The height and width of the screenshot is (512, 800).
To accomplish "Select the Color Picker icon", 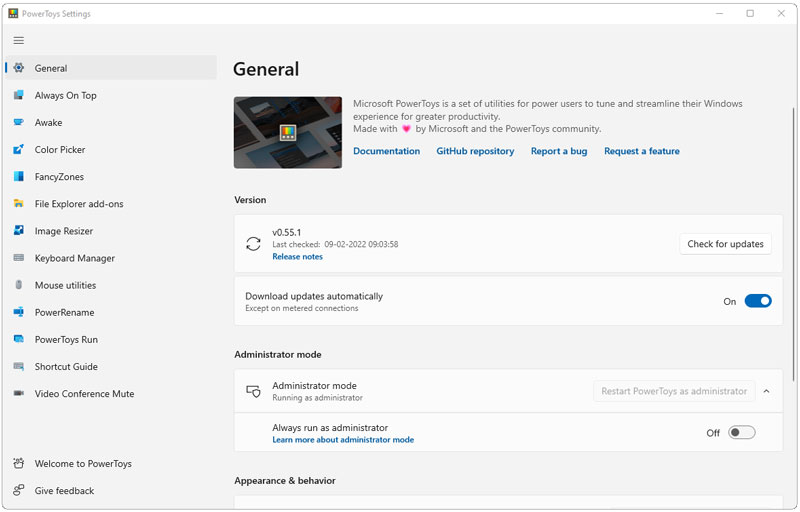I will pyautogui.click(x=18, y=149).
